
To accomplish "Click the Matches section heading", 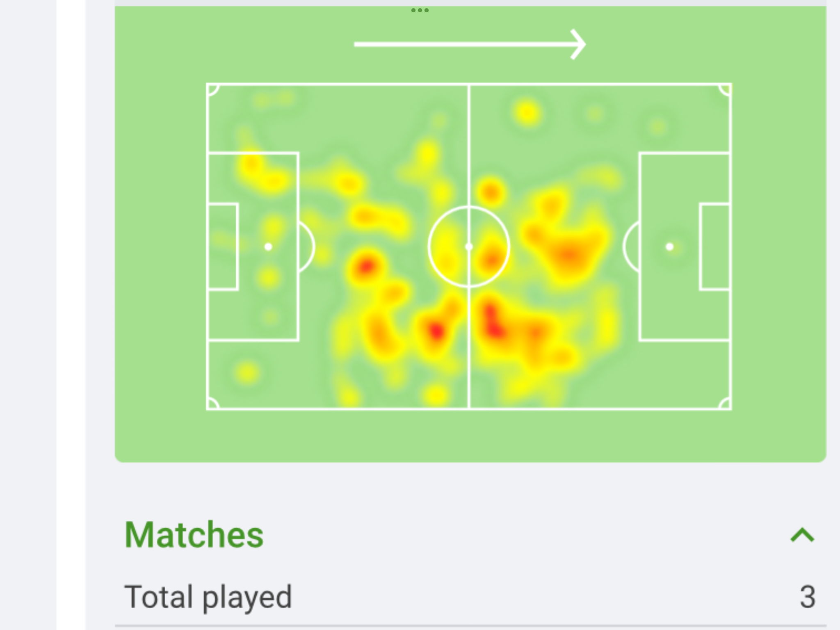I will click(194, 535).
